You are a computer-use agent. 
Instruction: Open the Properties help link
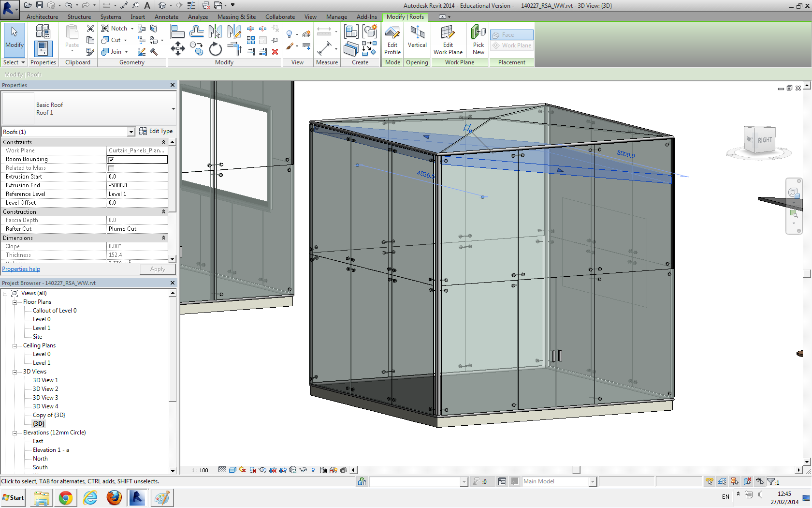pos(21,269)
